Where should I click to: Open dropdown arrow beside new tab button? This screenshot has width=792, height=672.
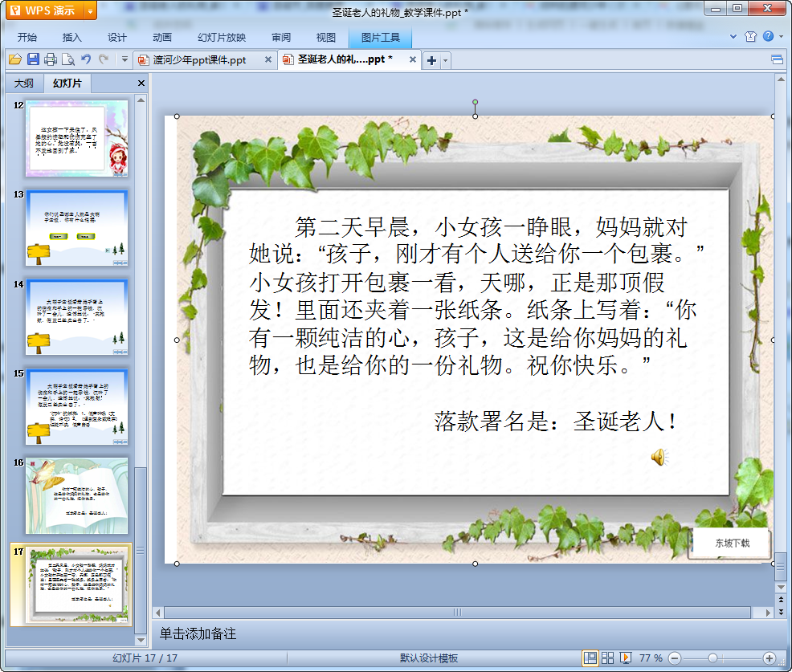pyautogui.click(x=446, y=60)
